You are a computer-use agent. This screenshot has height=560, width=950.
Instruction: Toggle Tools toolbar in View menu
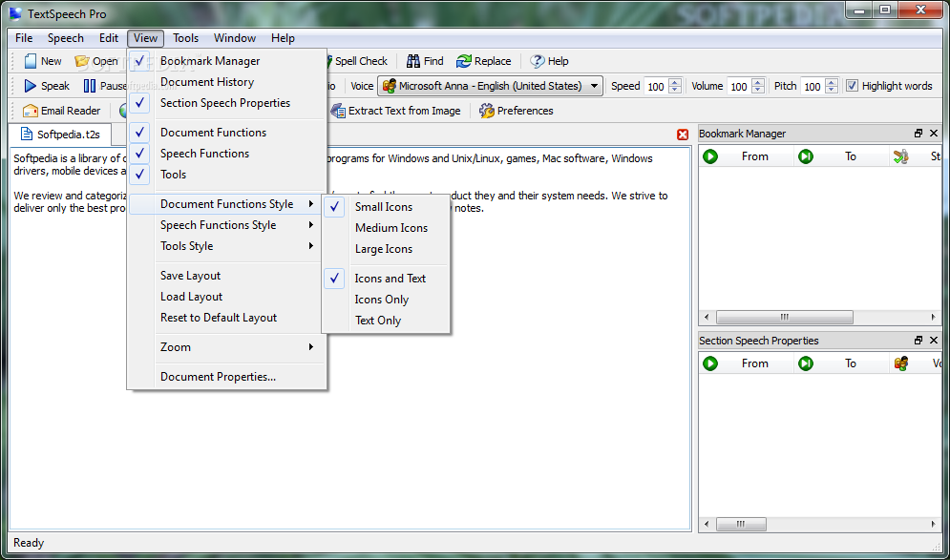pyautogui.click(x=227, y=175)
